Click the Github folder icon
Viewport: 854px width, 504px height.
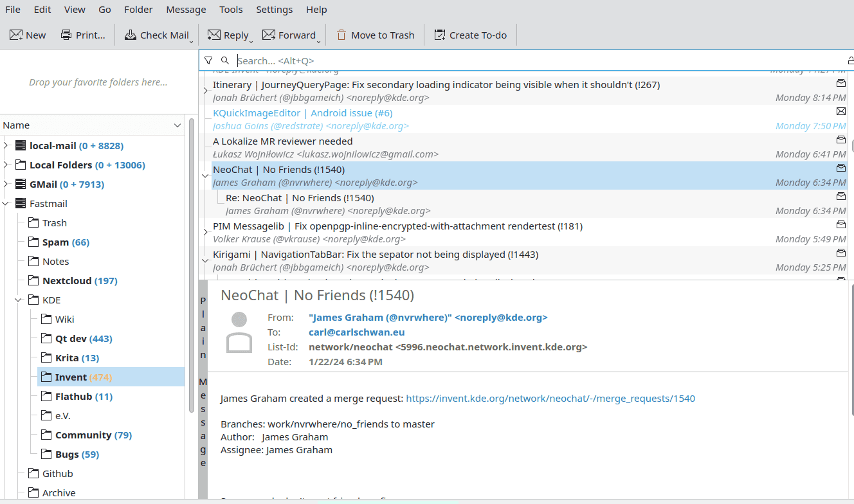[x=33, y=473]
